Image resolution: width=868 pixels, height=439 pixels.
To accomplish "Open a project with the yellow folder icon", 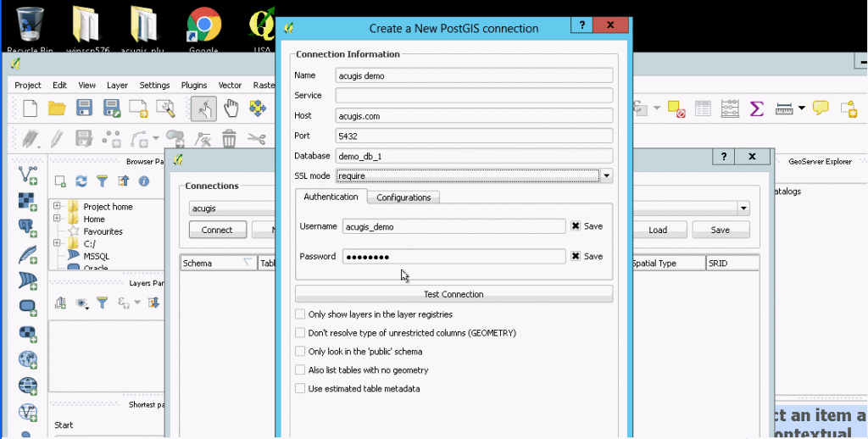I will click(57, 108).
